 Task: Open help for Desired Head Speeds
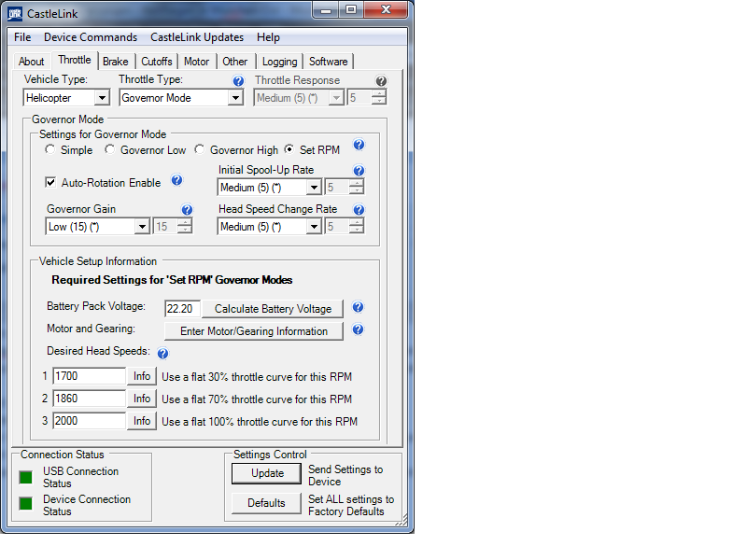162,354
